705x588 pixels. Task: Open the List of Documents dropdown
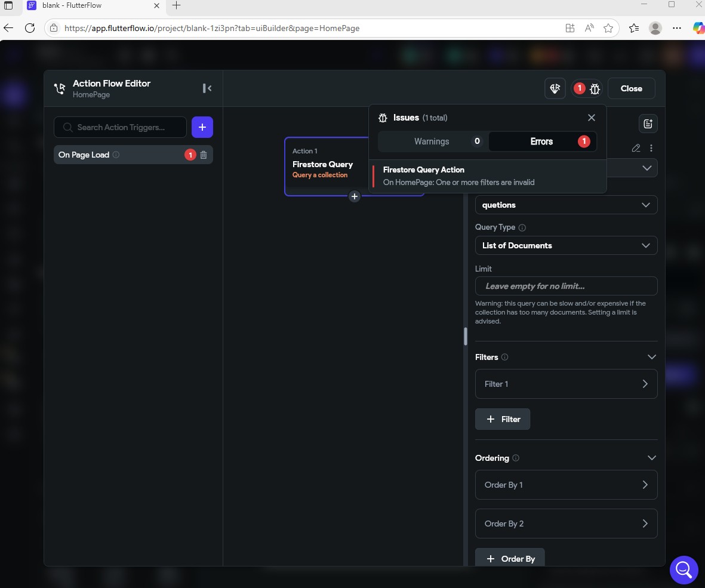tap(566, 245)
